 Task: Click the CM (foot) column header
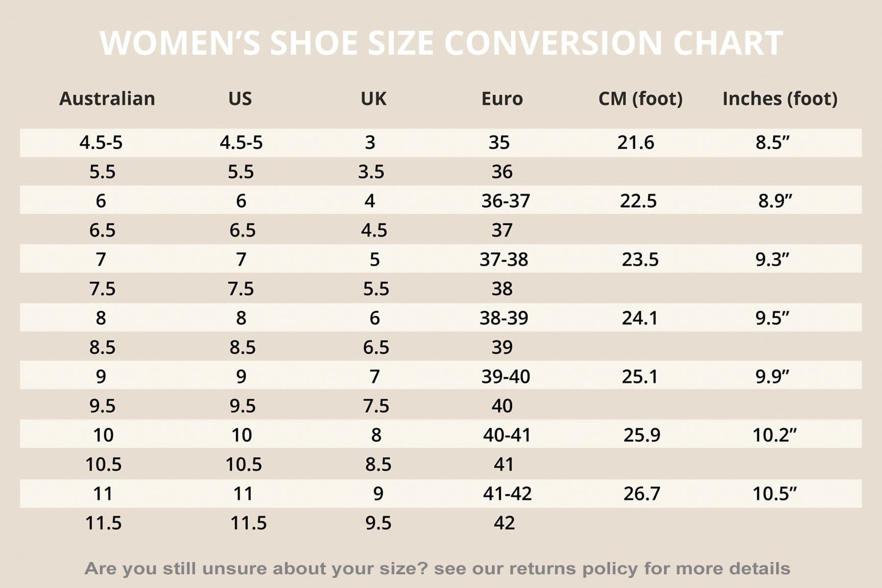(x=640, y=98)
